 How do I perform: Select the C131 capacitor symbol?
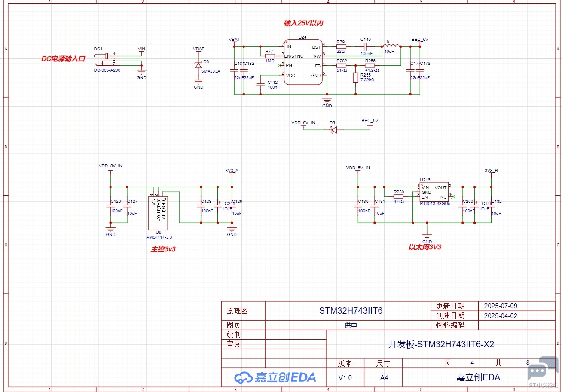coord(374,206)
